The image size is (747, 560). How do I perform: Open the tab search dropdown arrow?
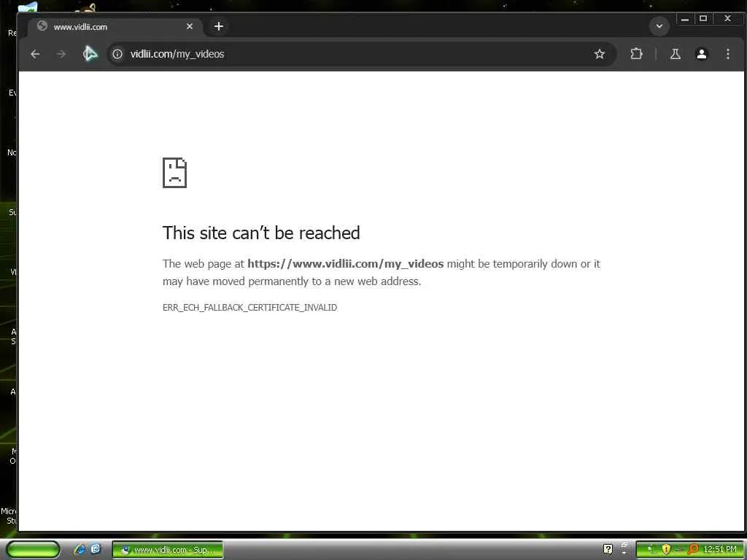click(659, 26)
